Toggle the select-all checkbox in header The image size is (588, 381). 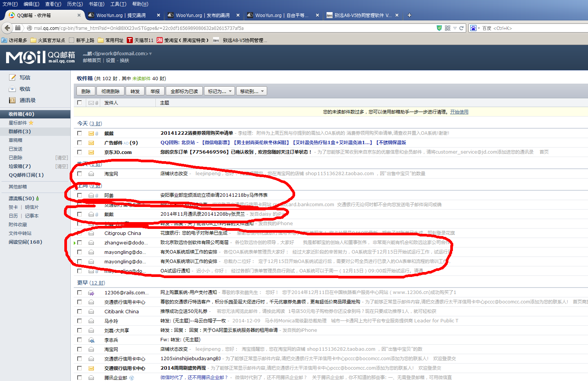79,103
